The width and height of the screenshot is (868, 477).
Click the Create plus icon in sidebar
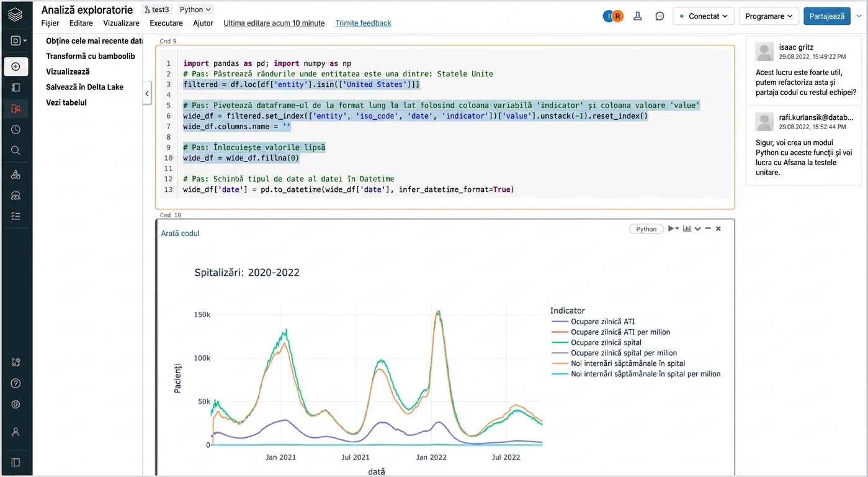tap(16, 66)
